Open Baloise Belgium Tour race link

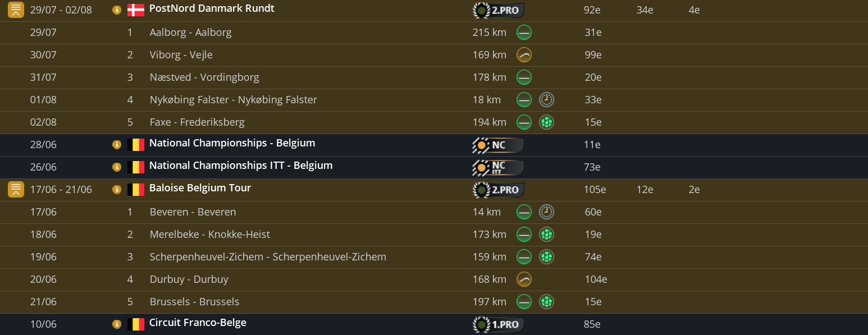[200, 189]
